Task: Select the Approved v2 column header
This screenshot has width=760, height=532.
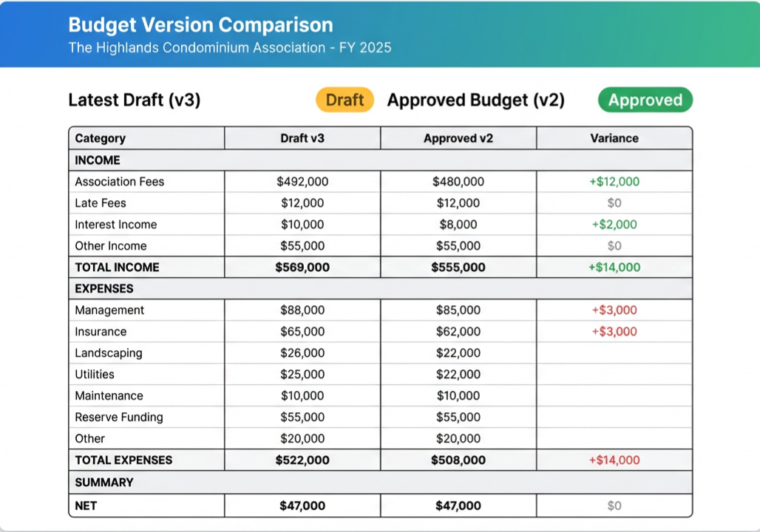Action: click(x=458, y=138)
